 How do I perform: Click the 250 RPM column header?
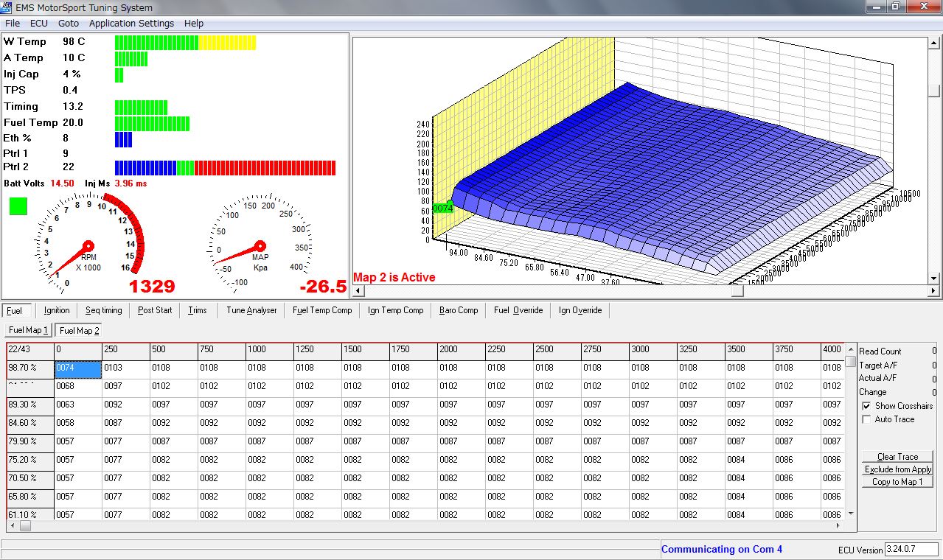click(126, 351)
